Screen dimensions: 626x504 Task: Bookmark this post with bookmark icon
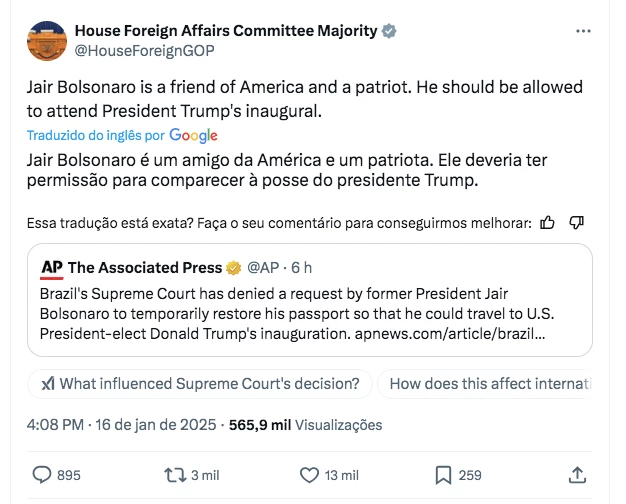(x=443, y=475)
